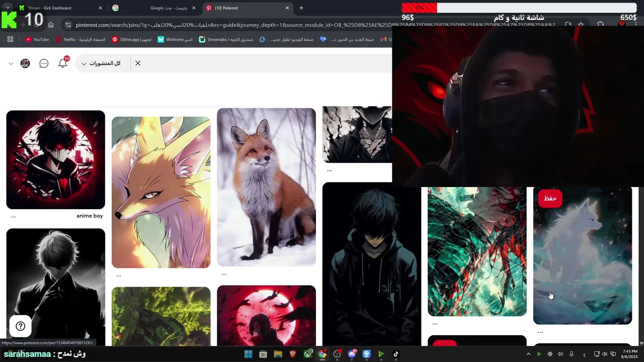Open the YouTube bookmark
The image size is (644, 362).
coord(37,39)
